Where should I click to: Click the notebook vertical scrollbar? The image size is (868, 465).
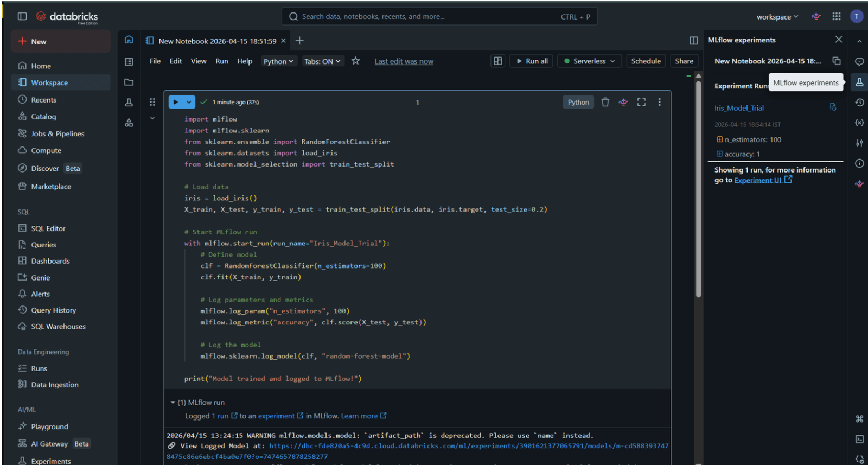coord(698,190)
